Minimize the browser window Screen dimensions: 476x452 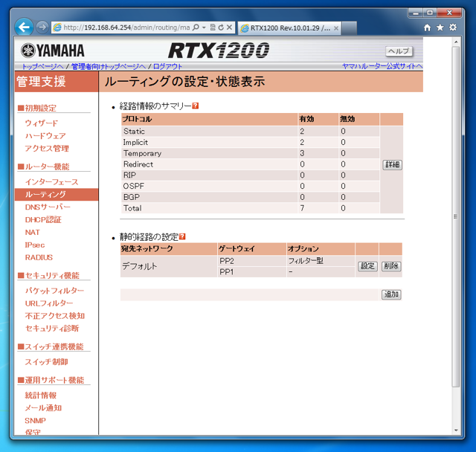click(416, 13)
